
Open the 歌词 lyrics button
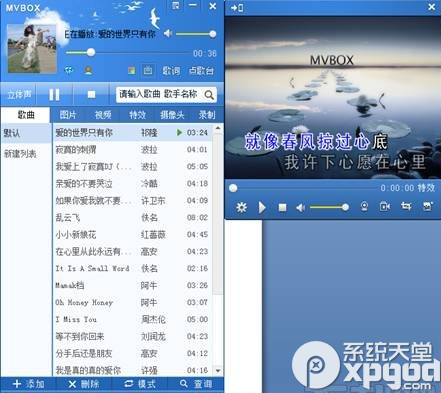click(x=171, y=70)
